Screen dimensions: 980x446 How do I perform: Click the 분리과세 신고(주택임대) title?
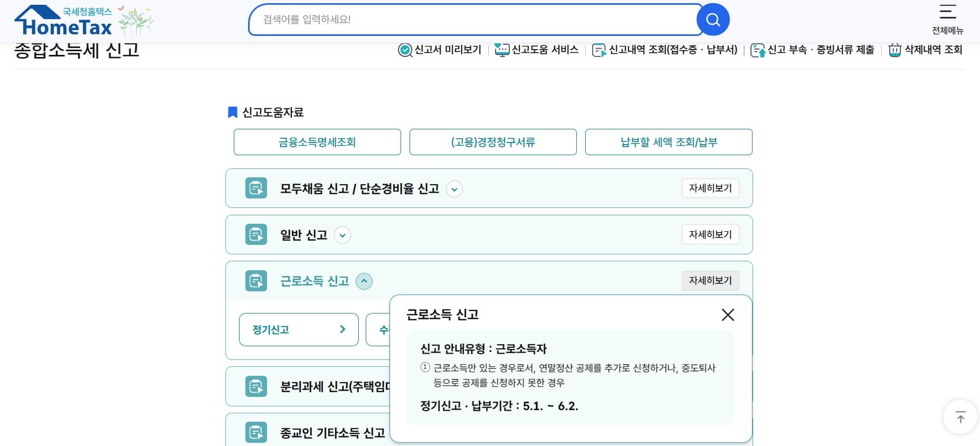coord(335,386)
